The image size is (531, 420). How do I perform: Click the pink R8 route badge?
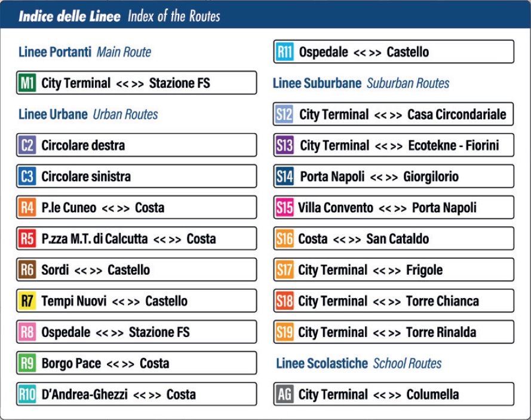pyautogui.click(x=27, y=332)
